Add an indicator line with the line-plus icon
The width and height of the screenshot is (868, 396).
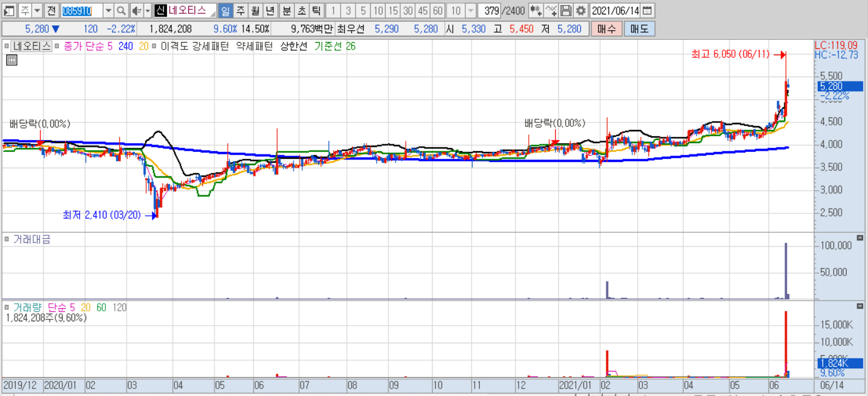551,11
